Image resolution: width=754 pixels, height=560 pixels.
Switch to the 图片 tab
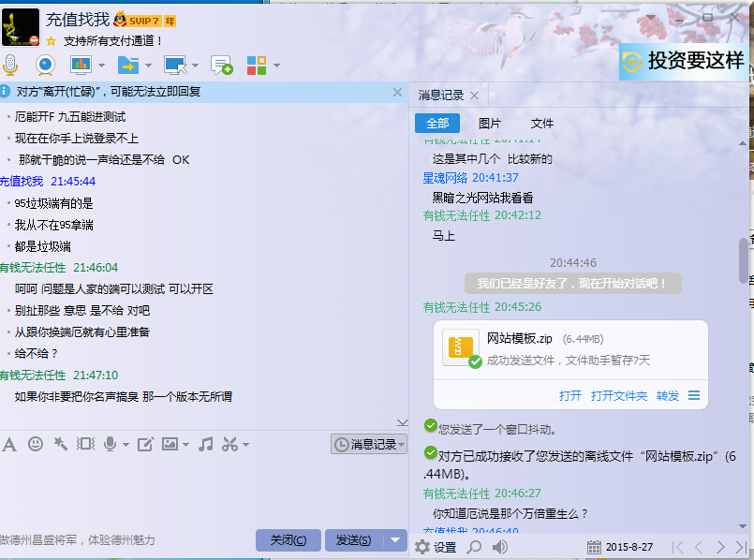coord(490,123)
